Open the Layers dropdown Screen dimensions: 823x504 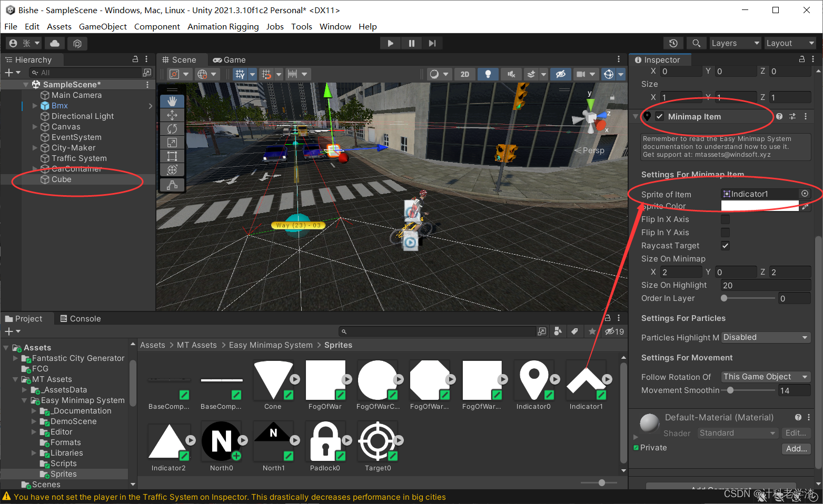[735, 43]
